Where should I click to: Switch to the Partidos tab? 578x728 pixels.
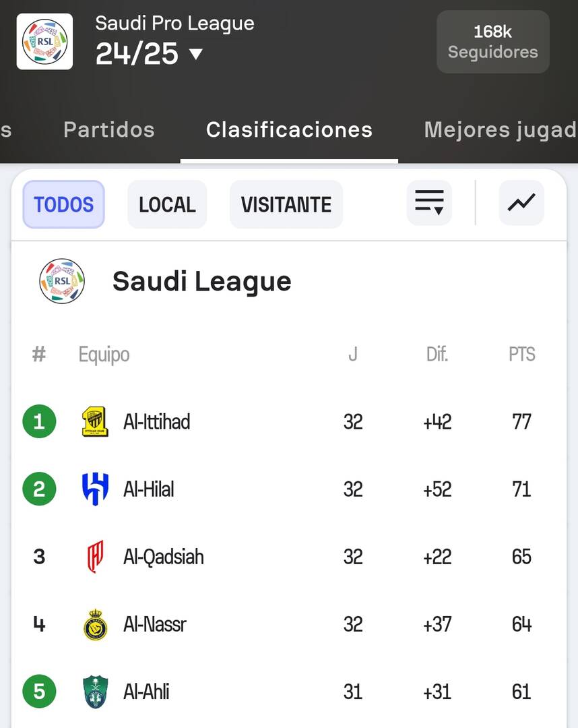pyautogui.click(x=109, y=129)
